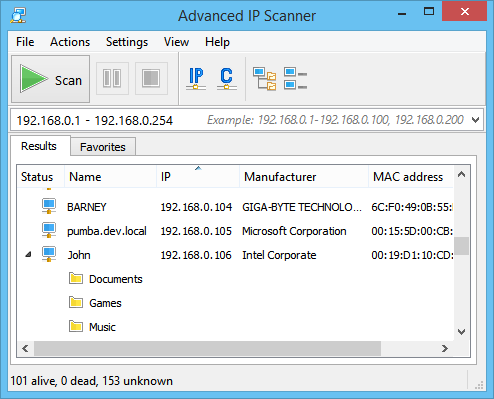Screen dimensions: 494x399
Task: Open the Settings menu
Action: 127,42
